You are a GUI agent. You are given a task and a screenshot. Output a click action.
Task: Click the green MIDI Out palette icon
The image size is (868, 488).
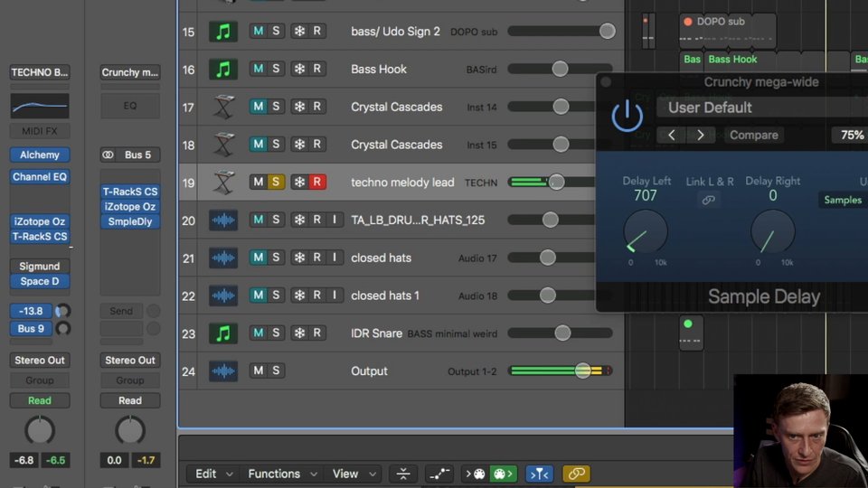tap(503, 474)
